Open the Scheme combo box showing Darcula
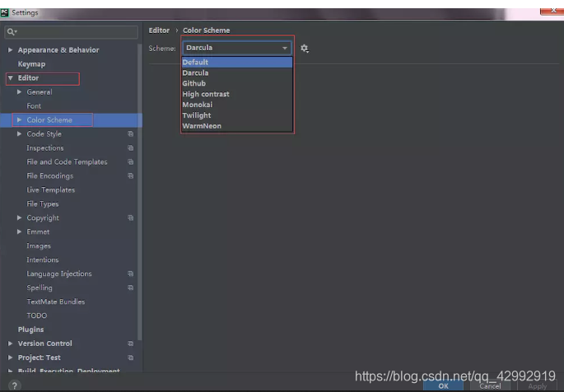564x392 pixels. (x=237, y=48)
